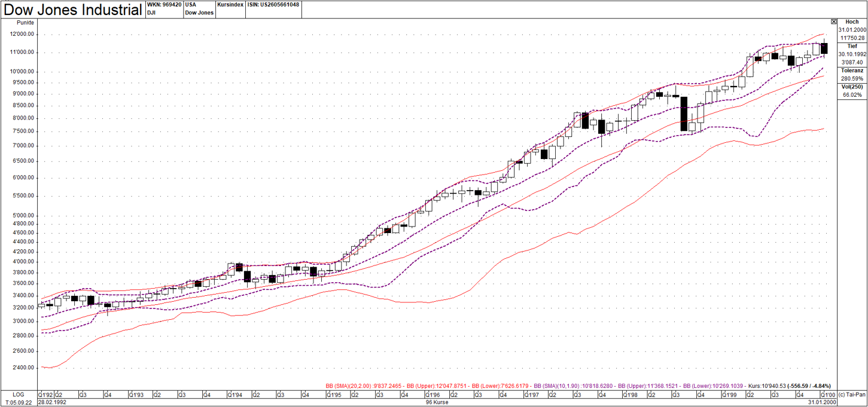Screen dimensions: 868x407
Task: Select the '(-556.59 / -4.84%)' change figure
Action: [x=809, y=385]
